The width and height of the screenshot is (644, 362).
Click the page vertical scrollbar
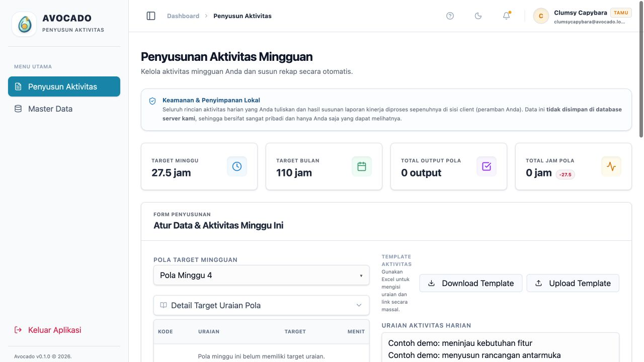click(641, 70)
